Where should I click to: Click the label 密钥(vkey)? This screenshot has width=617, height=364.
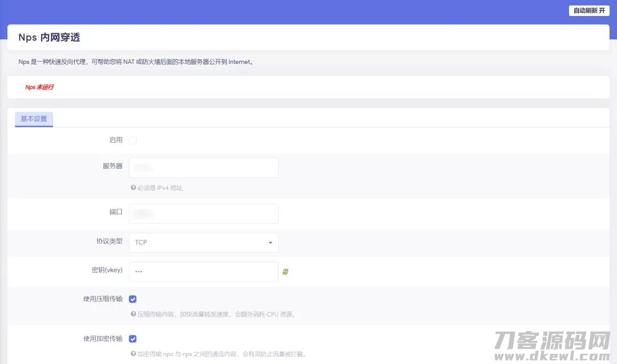[x=107, y=270]
